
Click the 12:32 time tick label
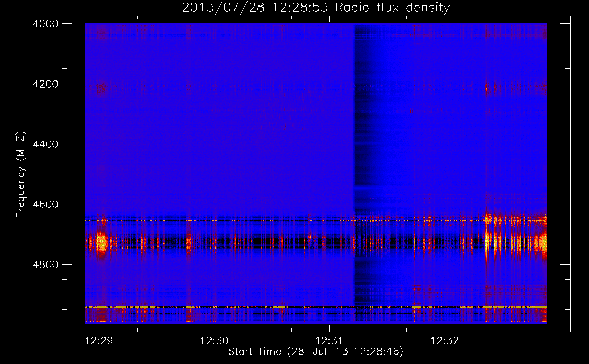tap(445, 341)
